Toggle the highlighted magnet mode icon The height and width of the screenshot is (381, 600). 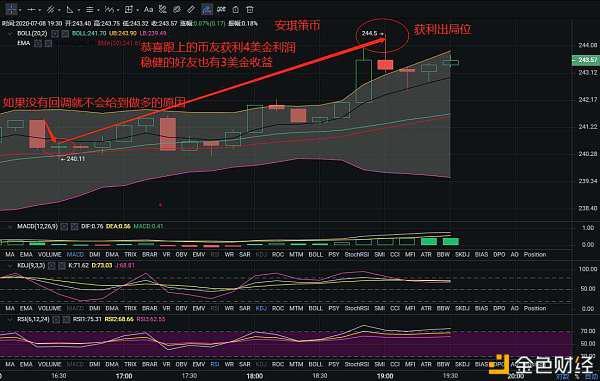point(207,9)
